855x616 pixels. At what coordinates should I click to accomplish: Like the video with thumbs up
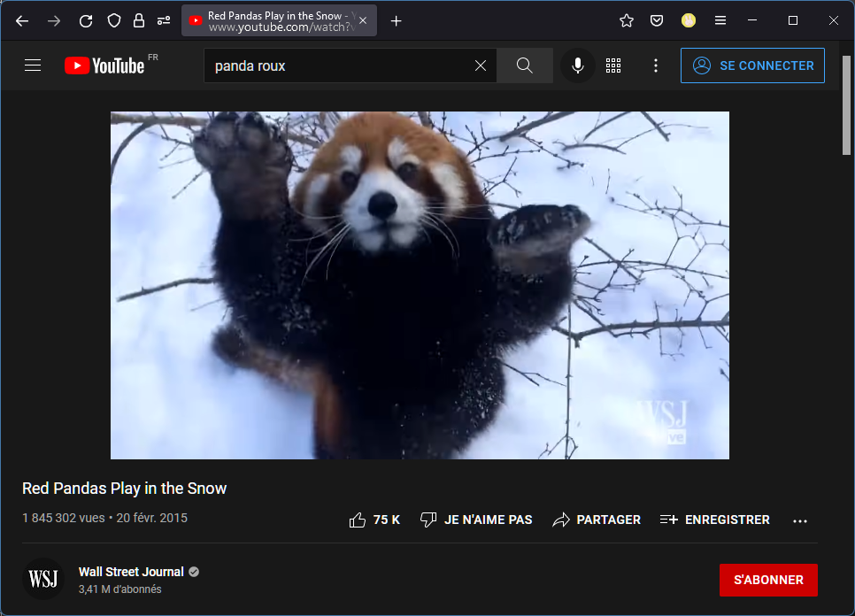pos(374,520)
